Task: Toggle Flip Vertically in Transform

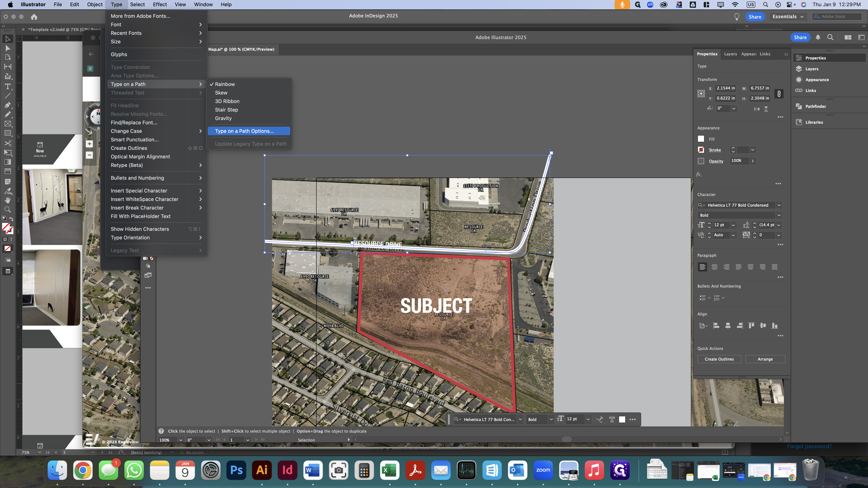Action: click(x=766, y=109)
